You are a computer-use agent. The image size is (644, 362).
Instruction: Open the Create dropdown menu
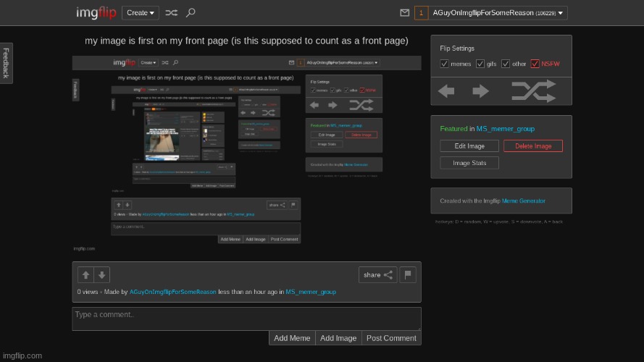click(141, 13)
